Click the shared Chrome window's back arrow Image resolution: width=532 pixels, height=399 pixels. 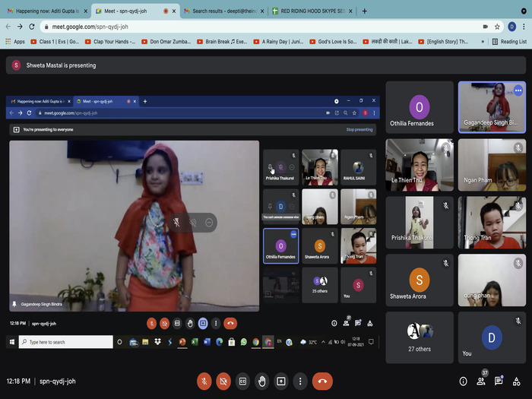11,113
